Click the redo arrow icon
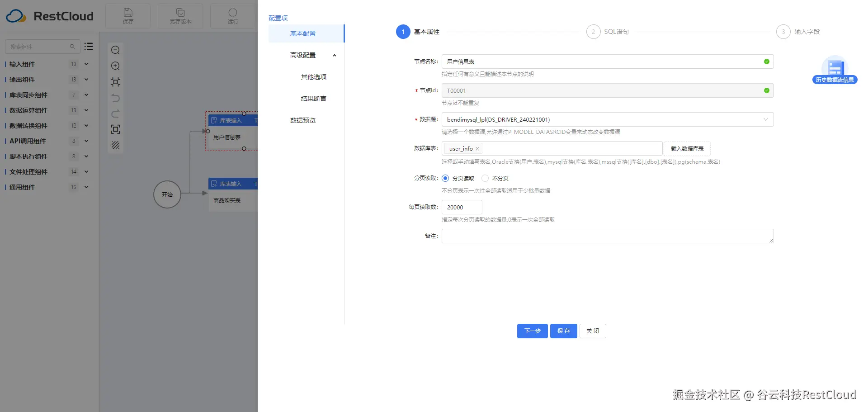The width and height of the screenshot is (868, 412). tap(116, 114)
